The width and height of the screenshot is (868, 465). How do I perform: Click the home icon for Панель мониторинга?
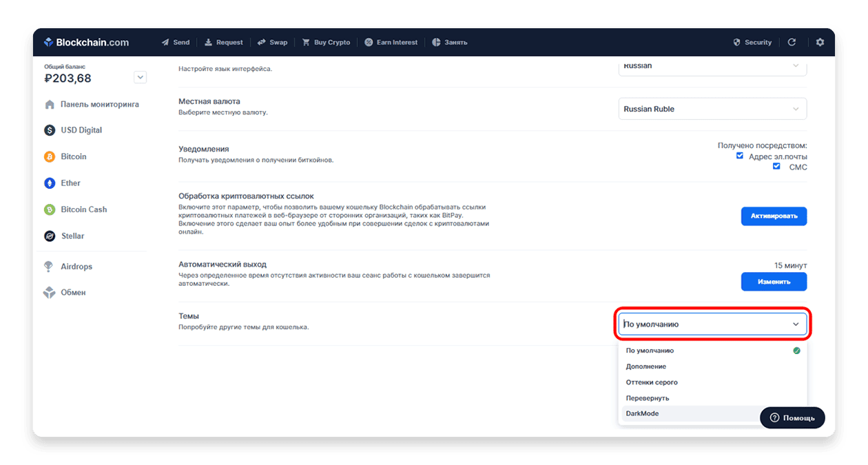click(x=50, y=105)
